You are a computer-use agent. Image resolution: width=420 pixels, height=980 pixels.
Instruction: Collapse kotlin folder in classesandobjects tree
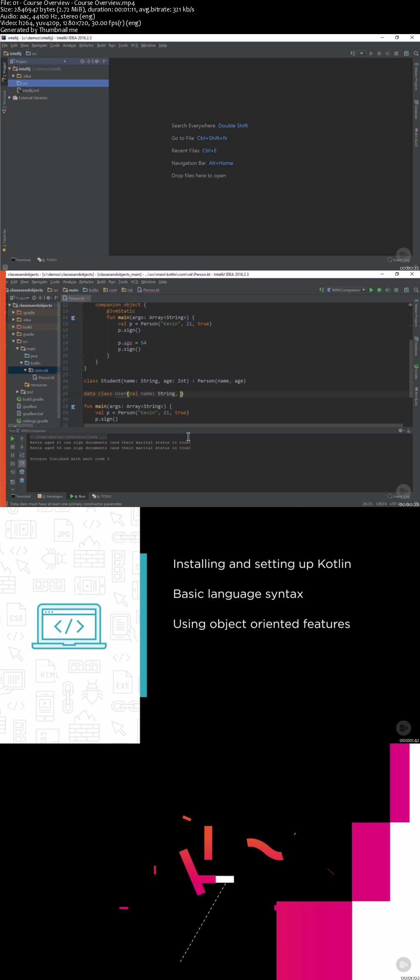(x=21, y=363)
